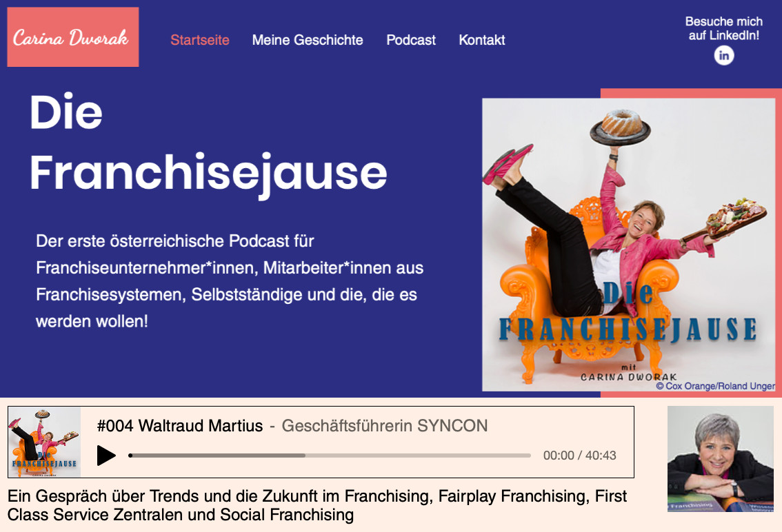
Task: Go to Meine Geschichte page
Action: pyautogui.click(x=308, y=40)
